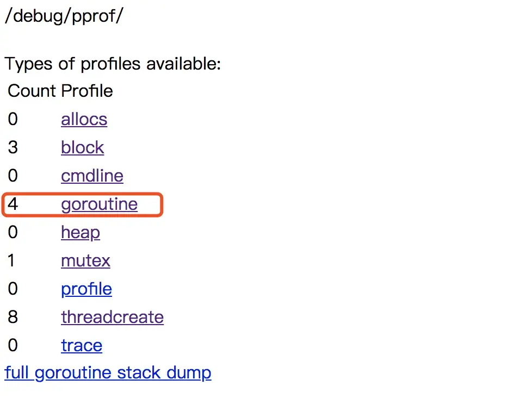Click count 0 beside the heap link
Viewport: 532px width, 398px height.
(x=13, y=233)
